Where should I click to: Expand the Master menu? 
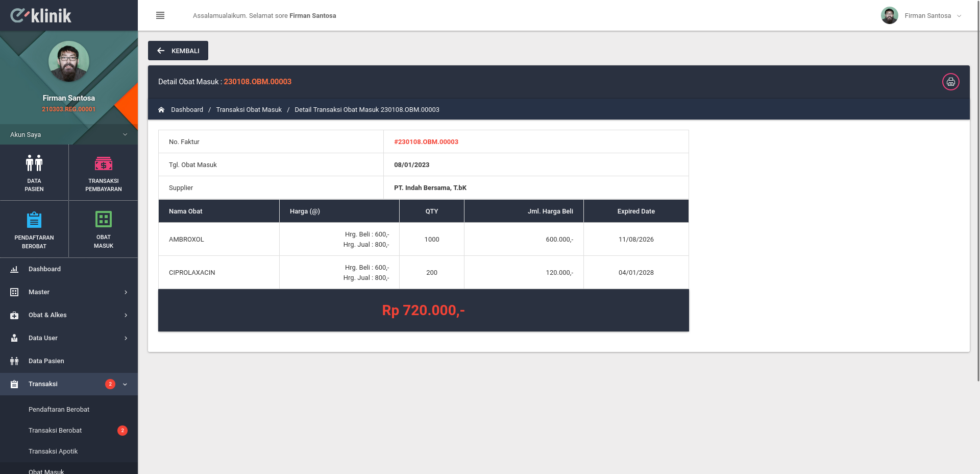click(x=69, y=292)
